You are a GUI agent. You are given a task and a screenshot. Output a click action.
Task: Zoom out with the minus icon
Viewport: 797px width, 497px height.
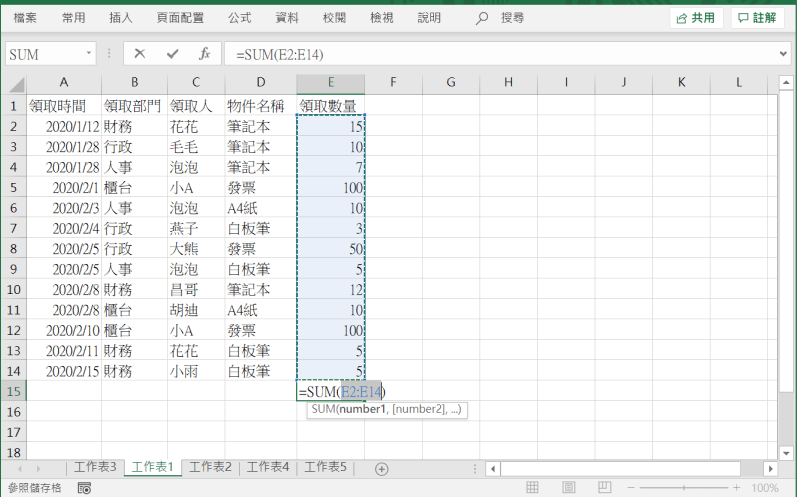631,487
